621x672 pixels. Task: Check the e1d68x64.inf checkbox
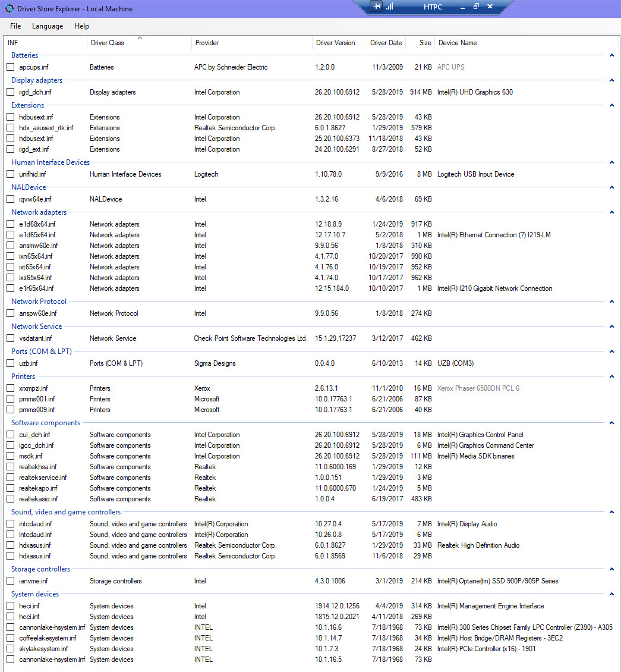11,224
